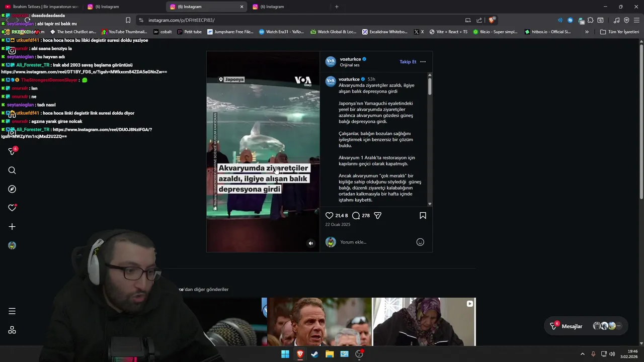Open the Japonya location tag on video
The height and width of the screenshot is (362, 644).
[x=231, y=79]
